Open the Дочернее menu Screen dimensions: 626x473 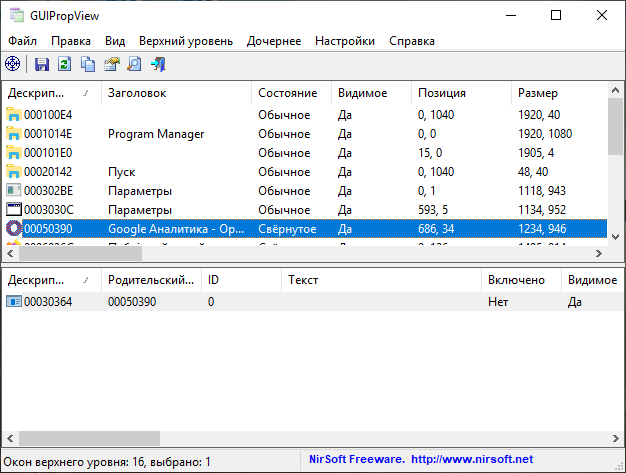274,41
